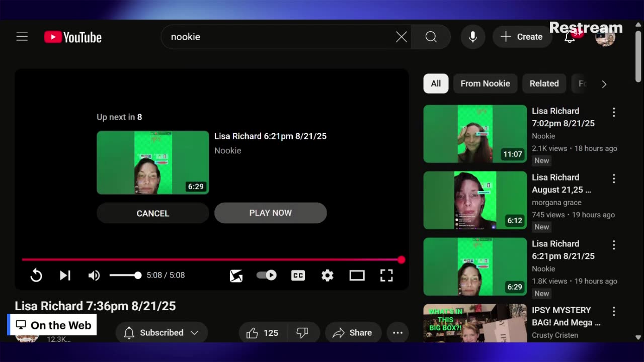Open Lisa Richard August 21,25 title
644x362 pixels.
coord(561,184)
